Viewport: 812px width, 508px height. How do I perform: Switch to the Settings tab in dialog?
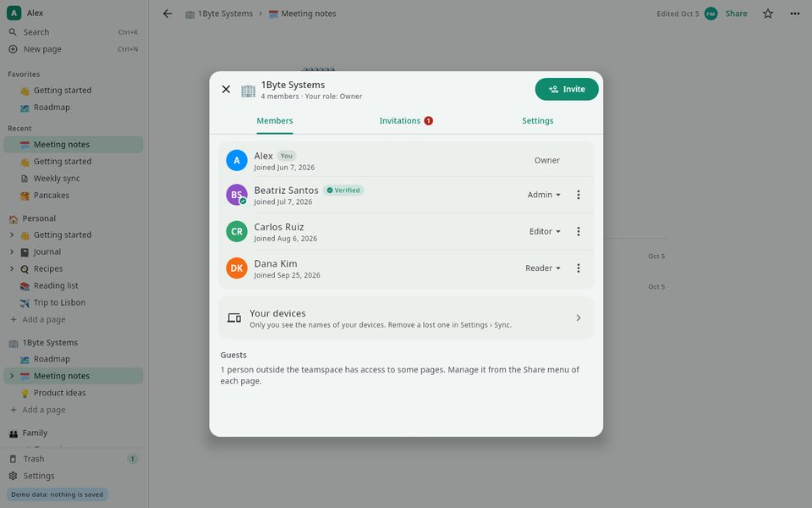(x=538, y=121)
